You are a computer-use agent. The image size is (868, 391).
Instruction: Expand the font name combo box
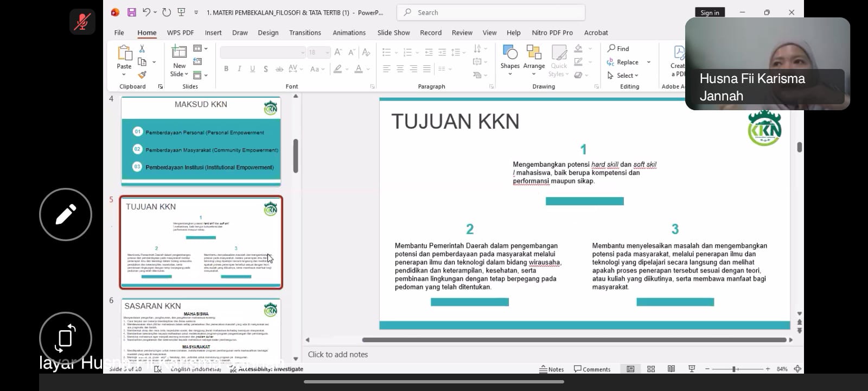(302, 52)
